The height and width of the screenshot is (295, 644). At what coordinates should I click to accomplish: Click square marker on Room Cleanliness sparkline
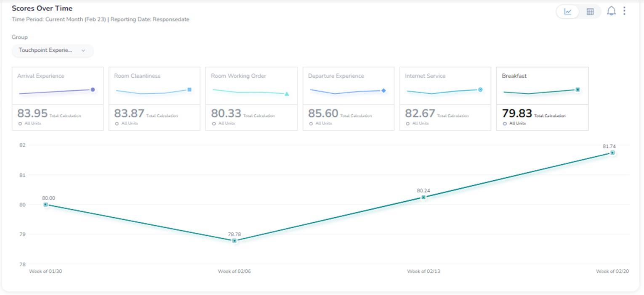tap(189, 90)
